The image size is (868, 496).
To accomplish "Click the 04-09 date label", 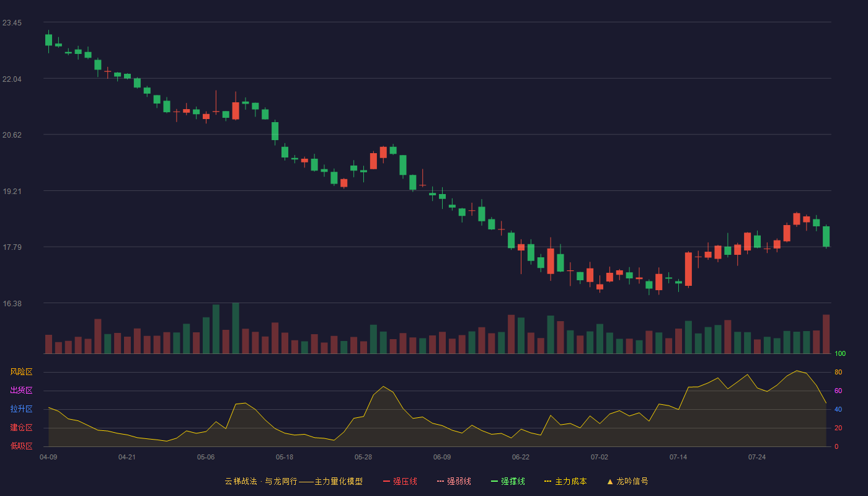I will pos(48,457).
